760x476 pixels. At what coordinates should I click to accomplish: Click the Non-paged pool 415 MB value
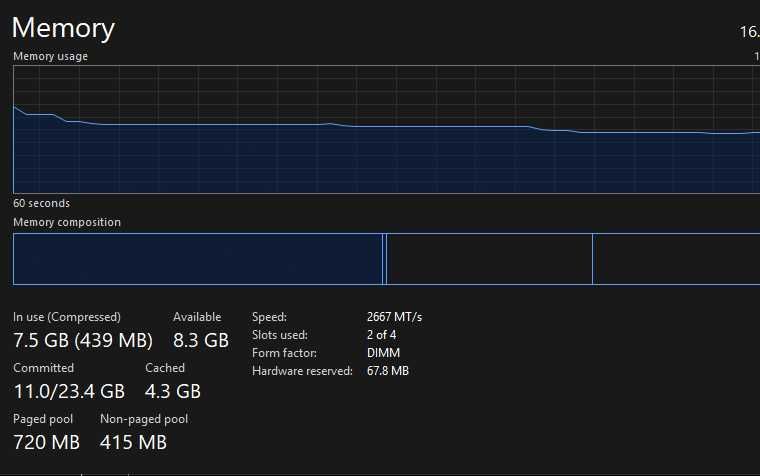[x=133, y=441]
